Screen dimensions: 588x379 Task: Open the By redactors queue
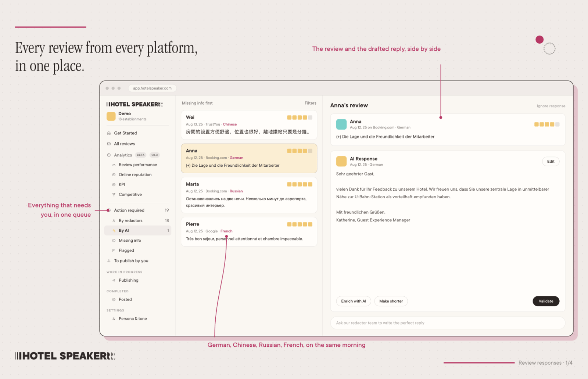pos(137,221)
